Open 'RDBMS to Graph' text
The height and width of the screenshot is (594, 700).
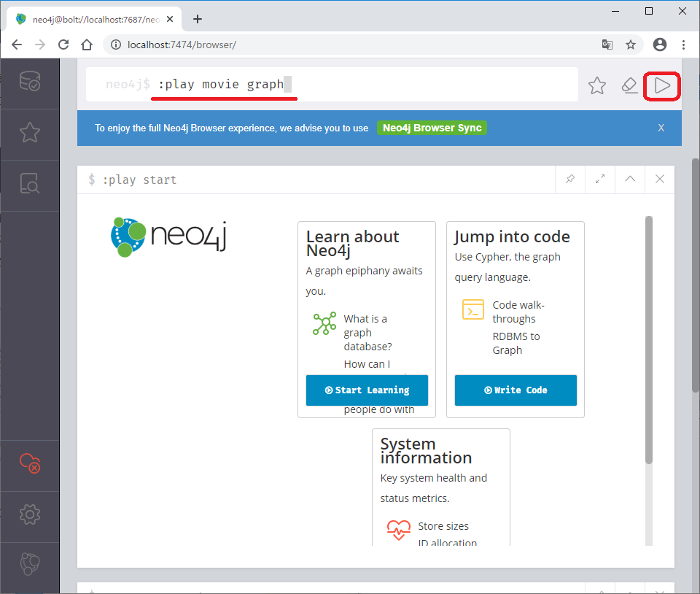pyautogui.click(x=516, y=343)
